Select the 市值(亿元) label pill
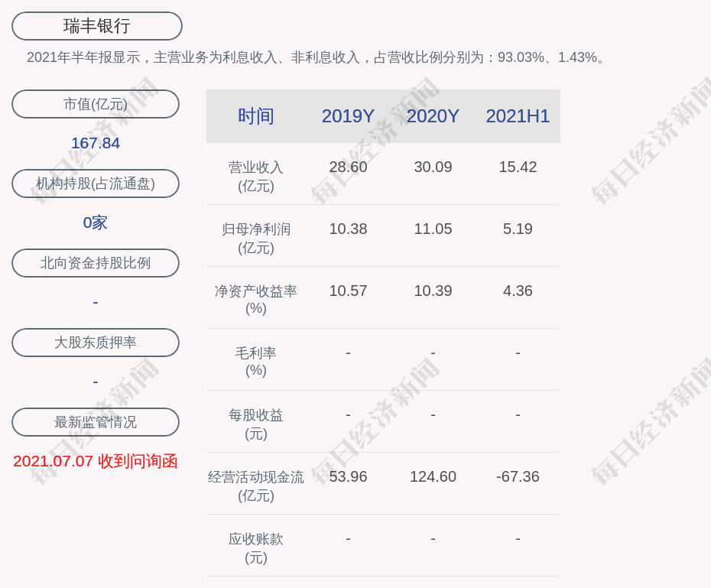Viewport: 711px width, 588px height. point(96,104)
